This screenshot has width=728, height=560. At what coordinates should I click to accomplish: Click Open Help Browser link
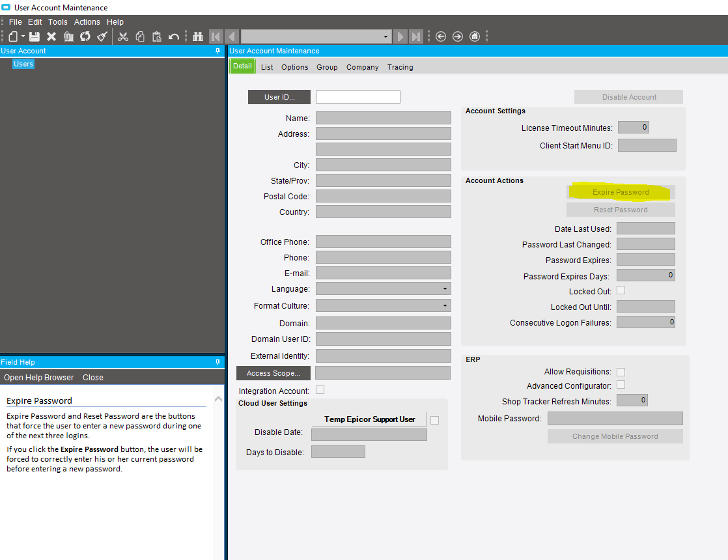click(39, 378)
